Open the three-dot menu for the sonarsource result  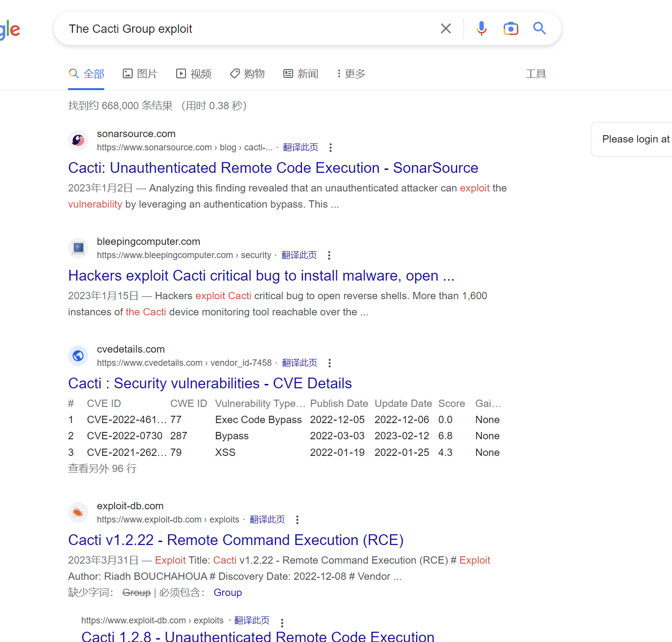pyautogui.click(x=330, y=147)
